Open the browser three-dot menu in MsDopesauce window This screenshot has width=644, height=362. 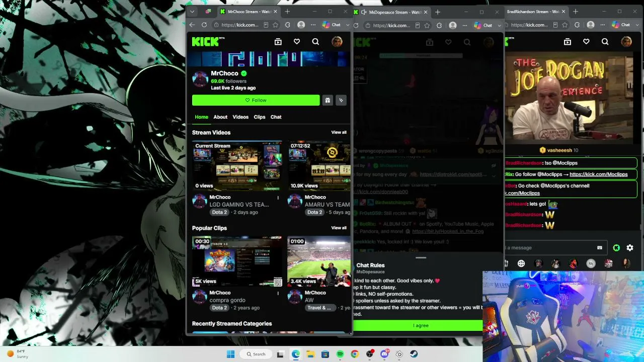(465, 25)
